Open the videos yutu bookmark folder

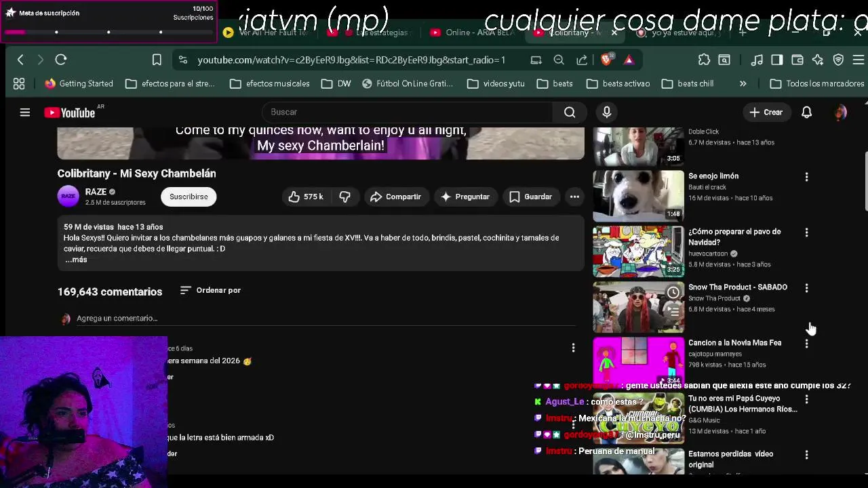[496, 83]
